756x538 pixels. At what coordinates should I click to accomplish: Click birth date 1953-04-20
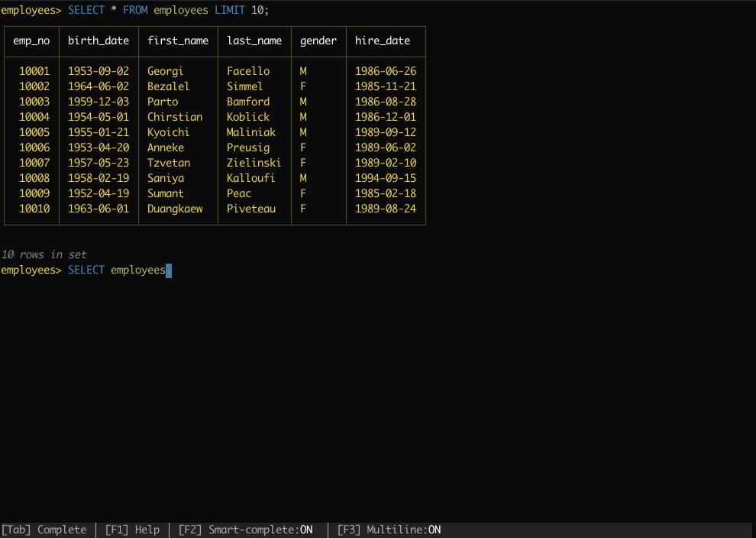coord(99,147)
